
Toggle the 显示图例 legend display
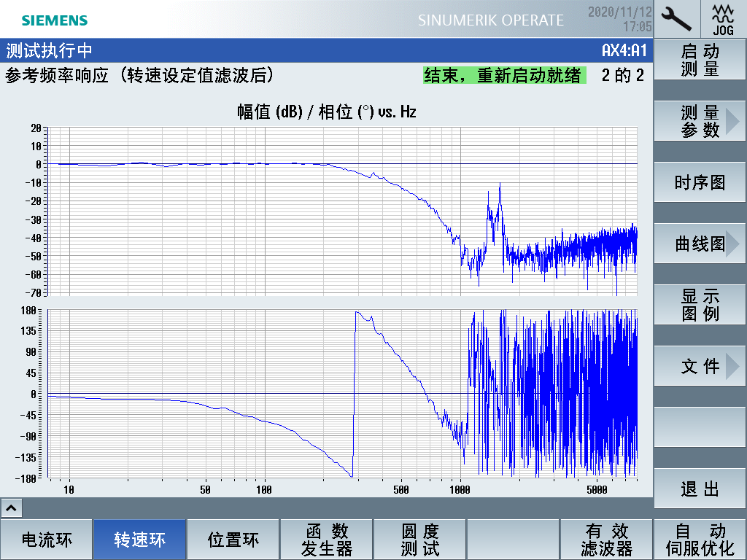point(700,306)
